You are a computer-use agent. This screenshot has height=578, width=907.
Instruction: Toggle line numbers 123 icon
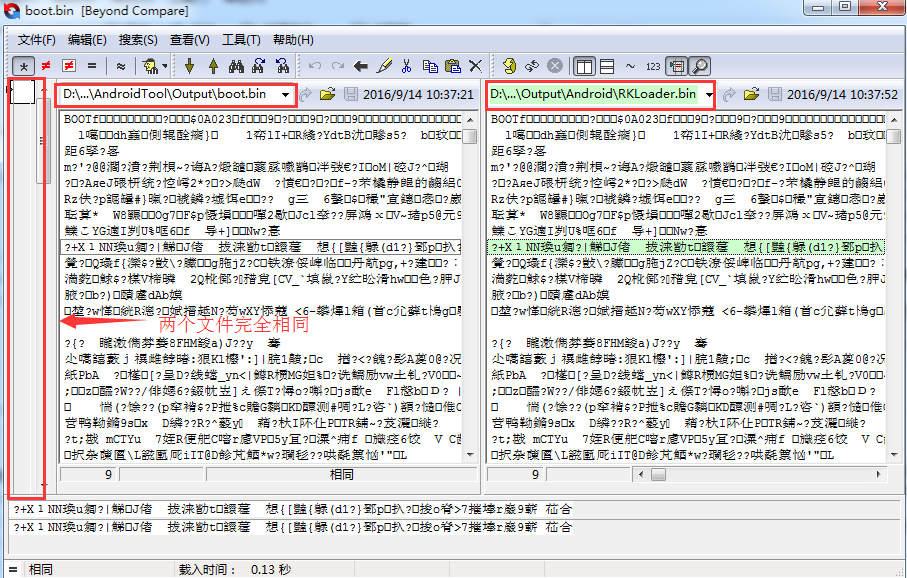pos(653,66)
